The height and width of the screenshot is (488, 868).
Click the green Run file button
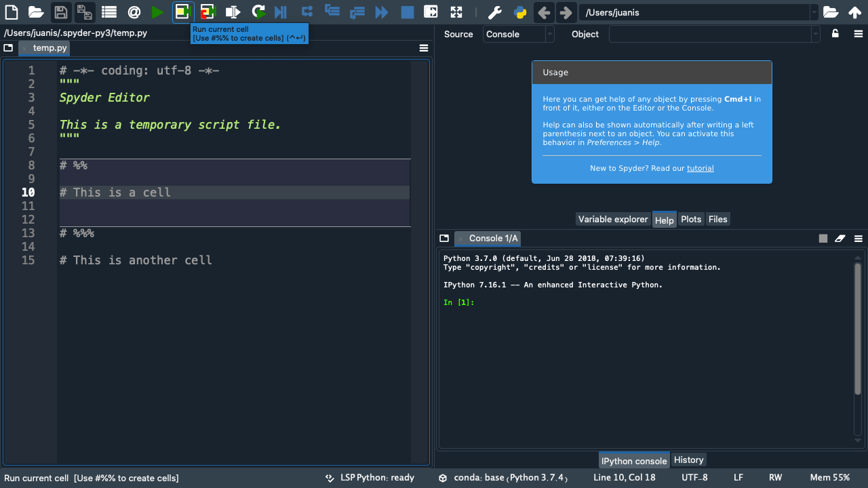(157, 12)
